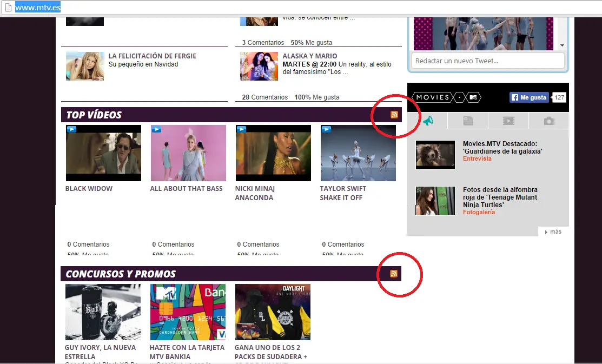Image resolution: width=602 pixels, height=364 pixels.
Task: Click the Ninja Turtles red carpet thumbnail
Action: click(x=435, y=201)
